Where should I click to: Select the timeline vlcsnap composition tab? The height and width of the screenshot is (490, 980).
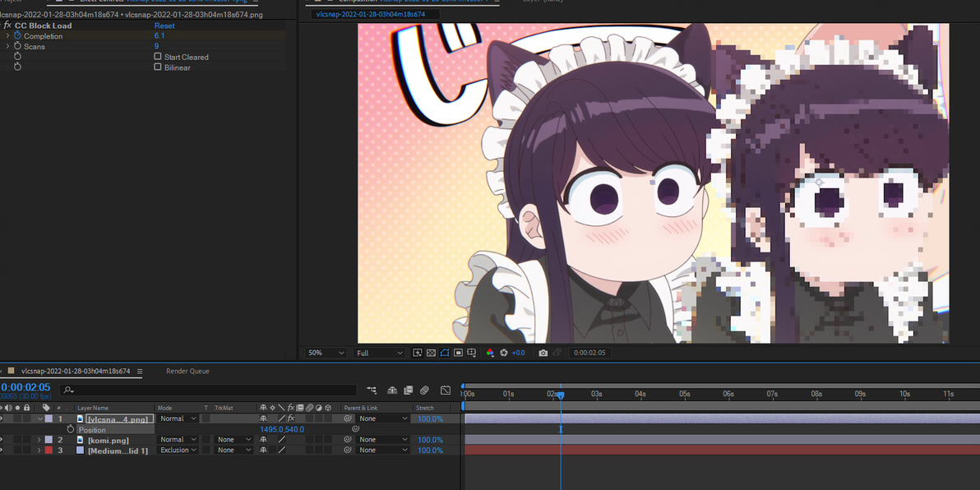[x=76, y=372]
